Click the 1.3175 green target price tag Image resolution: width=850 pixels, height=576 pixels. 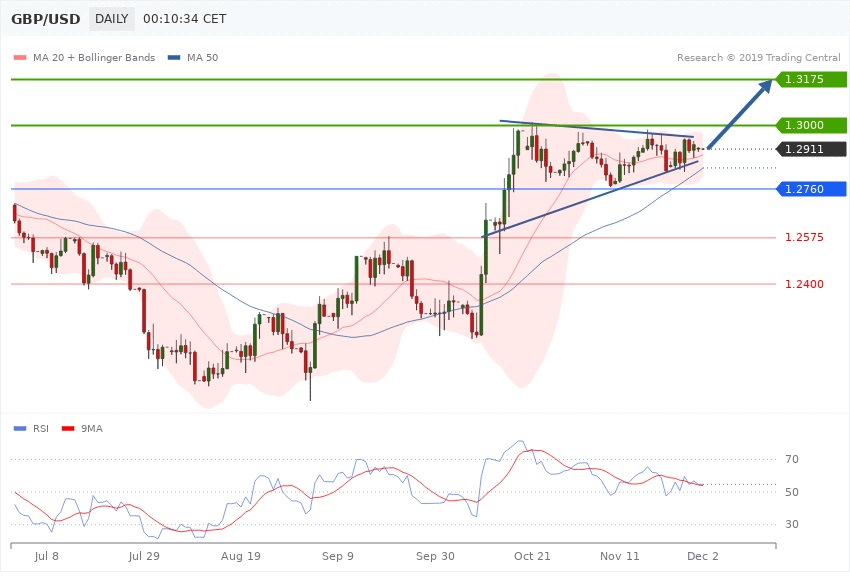pos(811,78)
